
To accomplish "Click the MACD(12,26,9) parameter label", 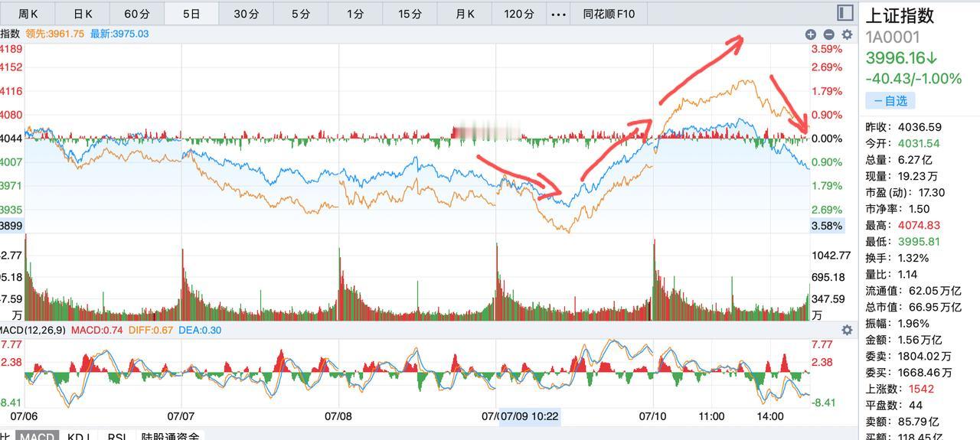I will 34,330.
